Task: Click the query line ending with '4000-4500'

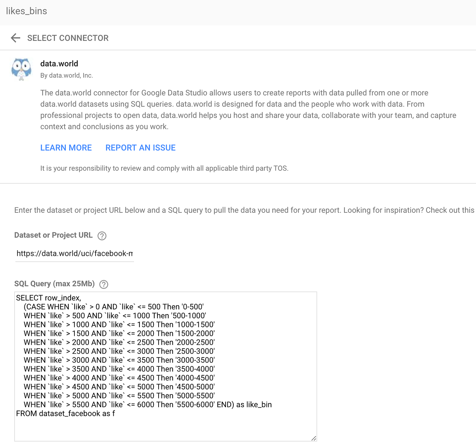Action: (x=119, y=378)
